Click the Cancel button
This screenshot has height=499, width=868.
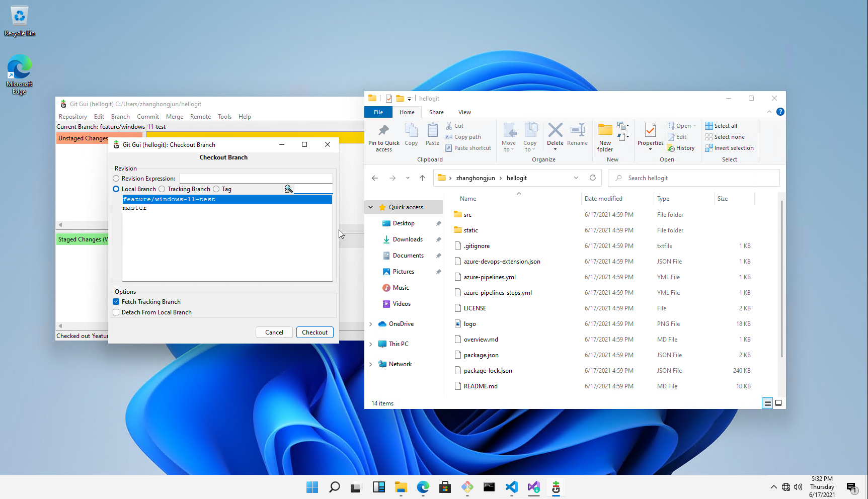[x=274, y=332]
